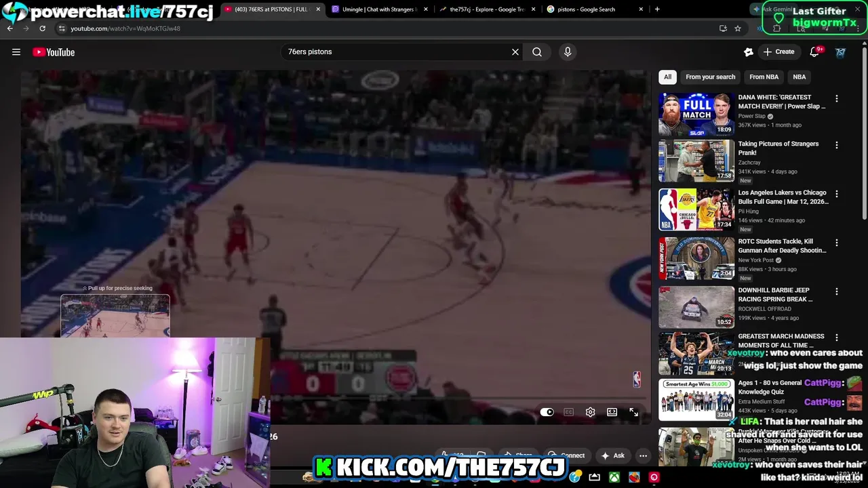Toggle the autoplay switch in the player

click(x=547, y=412)
